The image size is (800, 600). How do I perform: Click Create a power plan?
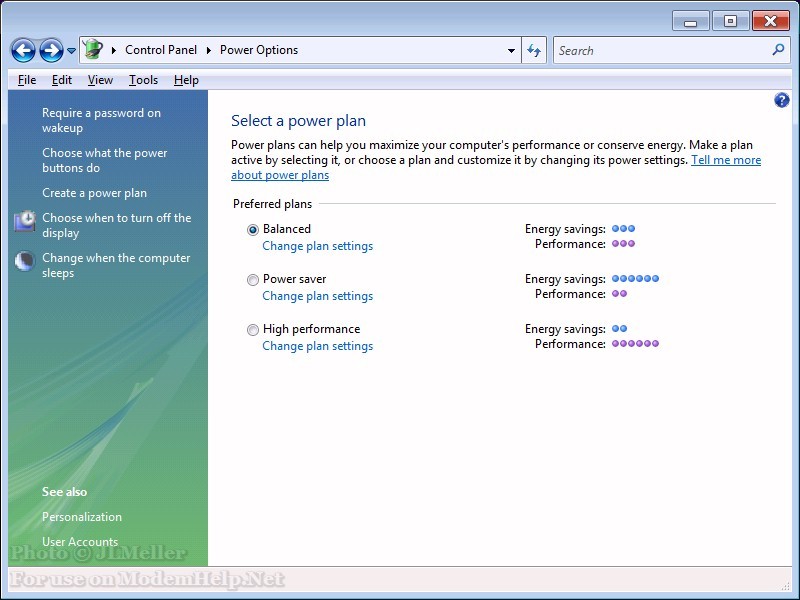pos(94,193)
